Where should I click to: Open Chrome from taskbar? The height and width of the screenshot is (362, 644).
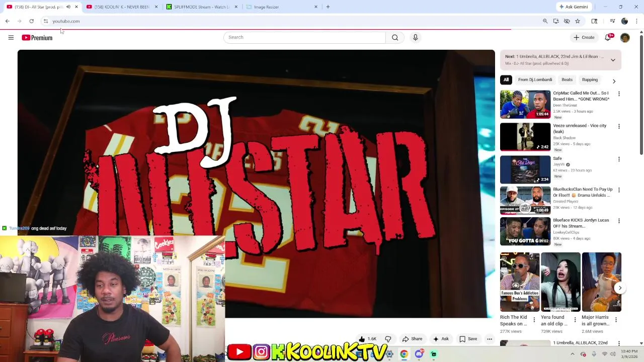(x=404, y=354)
